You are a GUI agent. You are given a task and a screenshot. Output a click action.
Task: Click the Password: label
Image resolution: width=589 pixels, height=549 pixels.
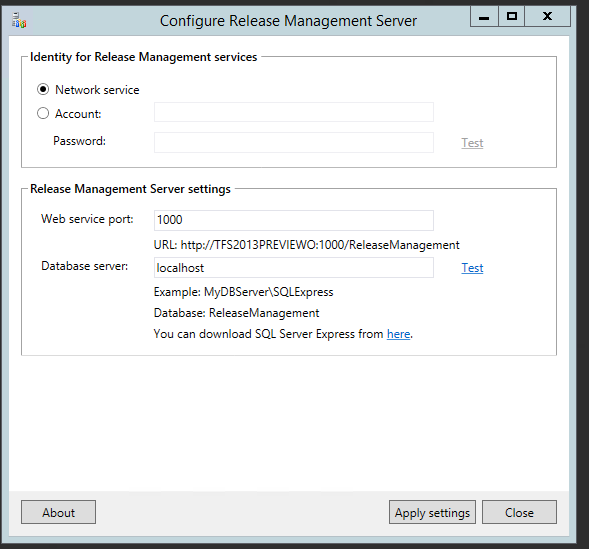click(79, 141)
